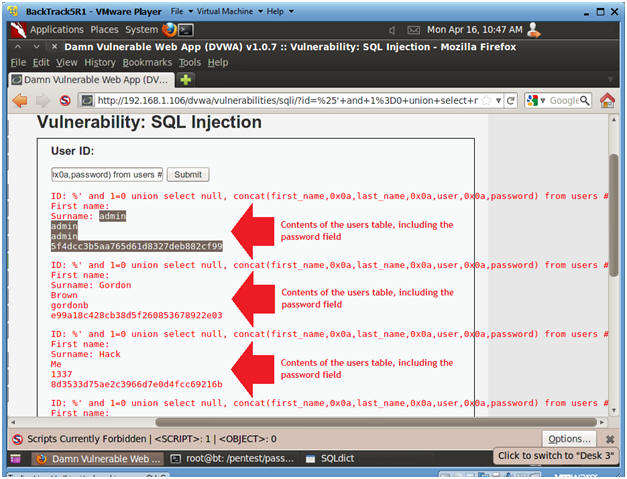
Task: Click the Firefox forward arrow button
Action: point(42,100)
